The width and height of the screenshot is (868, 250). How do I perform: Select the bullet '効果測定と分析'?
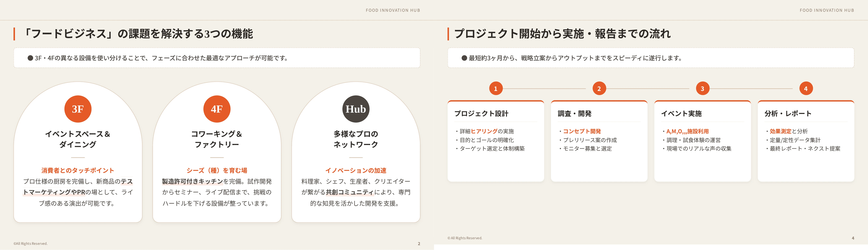(786, 131)
